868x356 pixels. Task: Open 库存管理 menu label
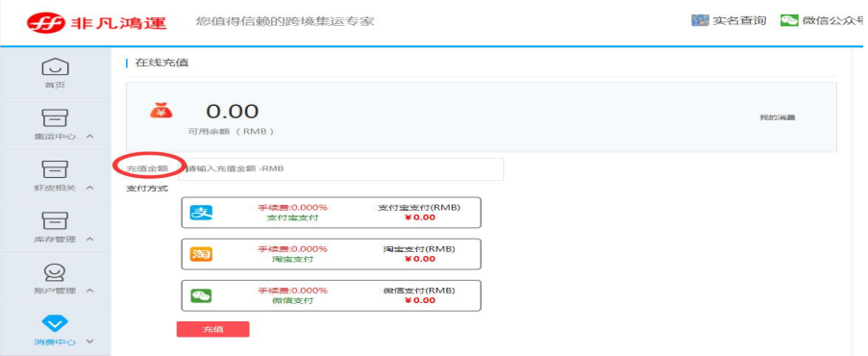(x=55, y=240)
